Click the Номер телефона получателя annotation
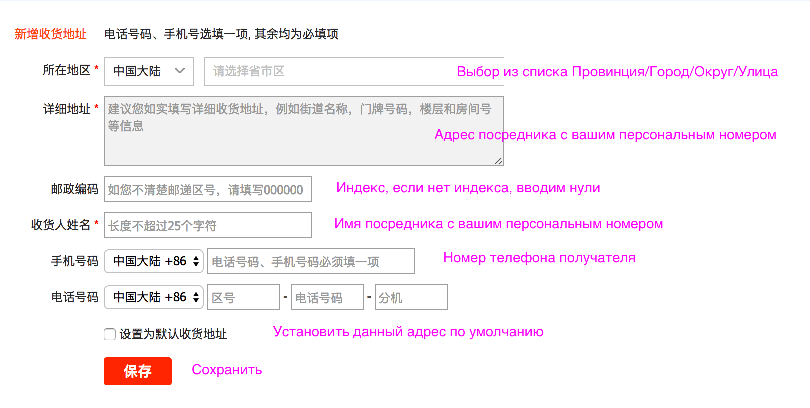This screenshot has height=408, width=810. click(539, 258)
